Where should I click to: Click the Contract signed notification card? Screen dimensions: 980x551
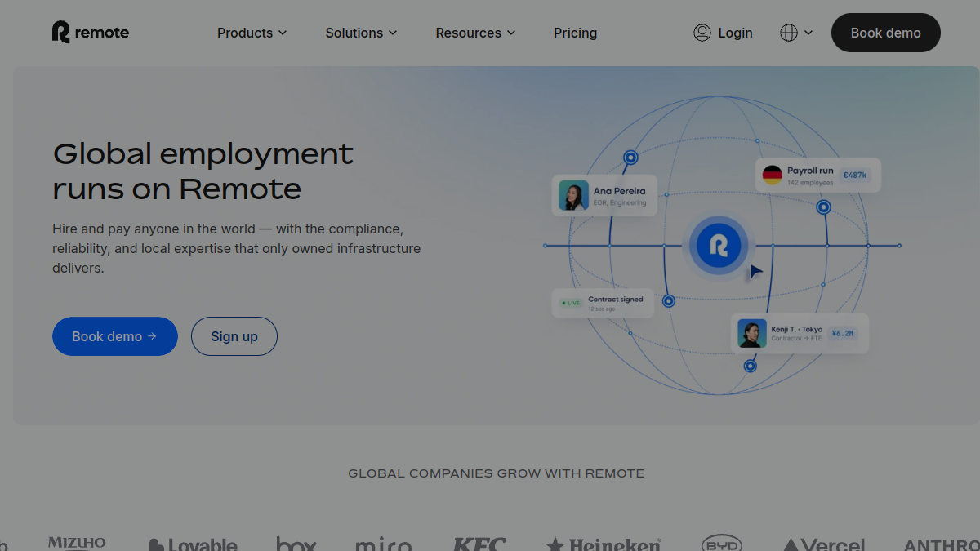coord(603,303)
